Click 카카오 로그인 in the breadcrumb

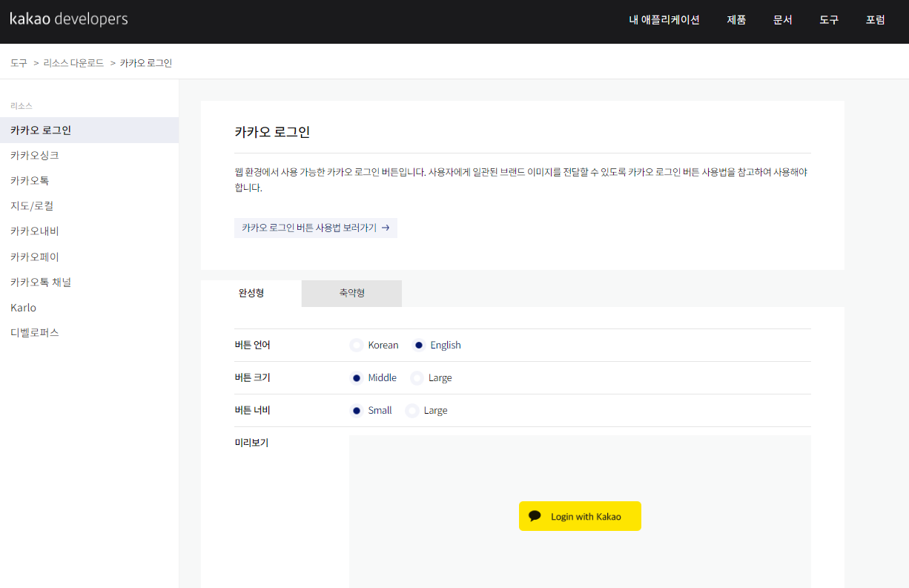tap(146, 63)
